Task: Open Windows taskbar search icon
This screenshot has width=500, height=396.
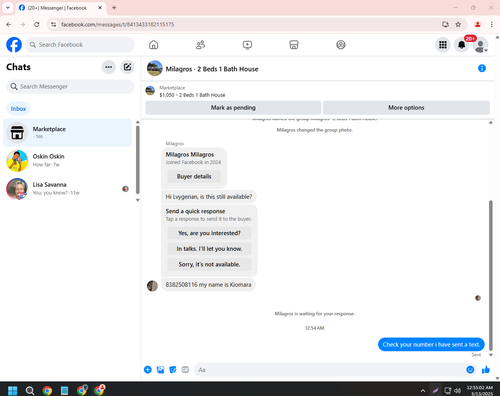Action: 30,390
